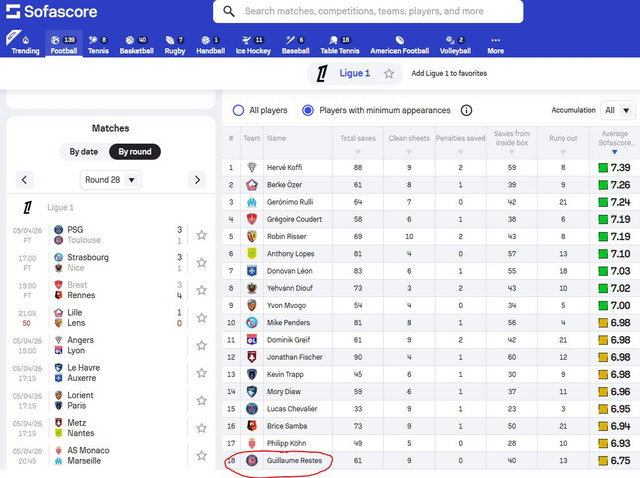Open player Hervé Koffi

click(284, 167)
